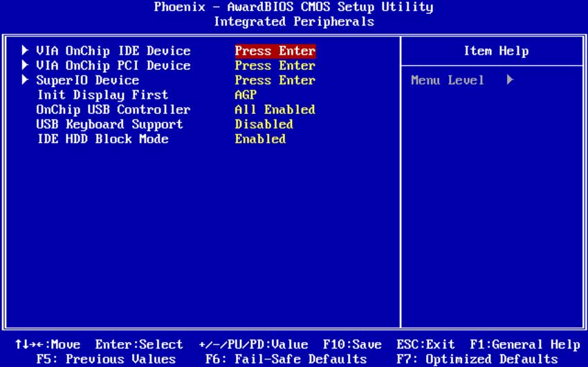Click Press Enter value for SuperIO Device
588x367 pixels.
275,80
